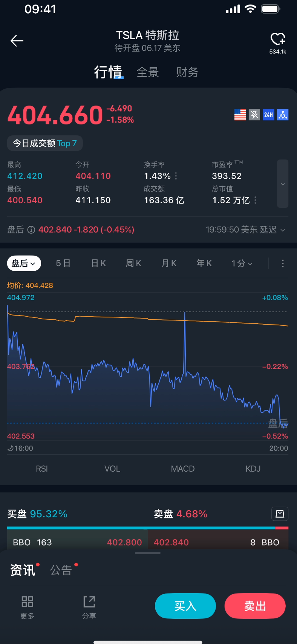Tap the 卖出 sell button
The height and width of the screenshot is (644, 297).
(x=255, y=606)
